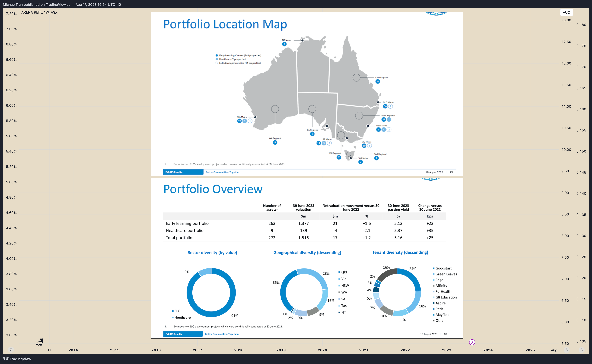Click the 35% label on geographical donut

click(x=276, y=282)
